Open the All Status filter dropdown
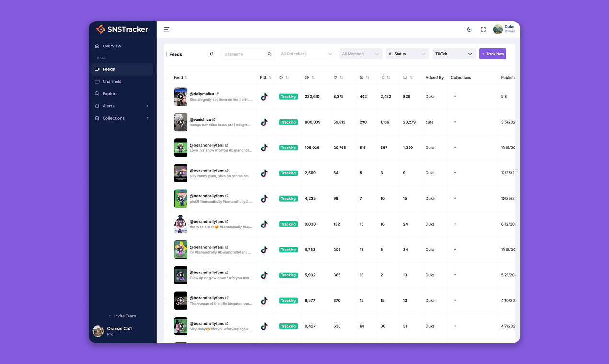This screenshot has width=609, height=364. pos(407,54)
